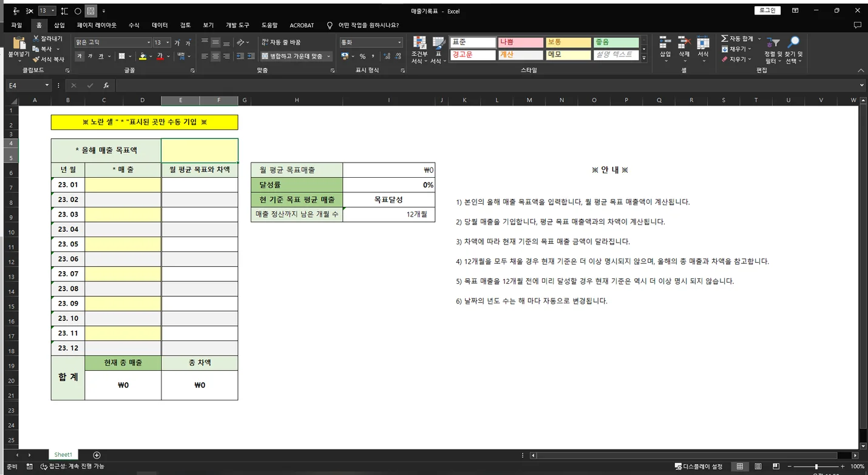Expand the cell styles gallery
Viewport: 868px width, 475px height.
(644, 58)
